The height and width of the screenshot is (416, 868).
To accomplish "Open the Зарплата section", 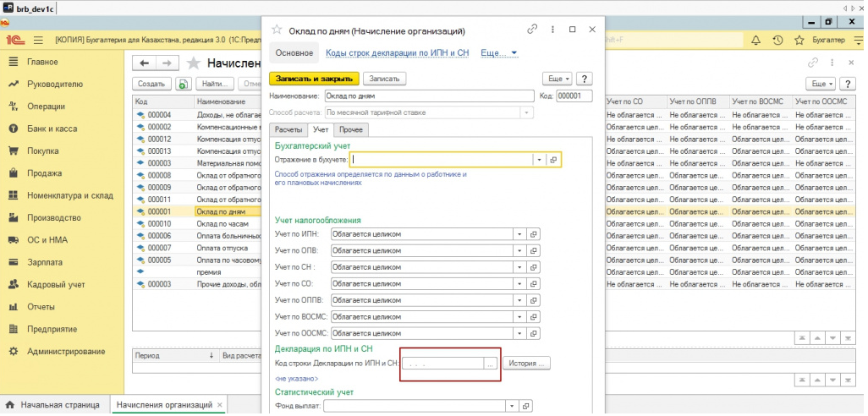I will pos(45,263).
